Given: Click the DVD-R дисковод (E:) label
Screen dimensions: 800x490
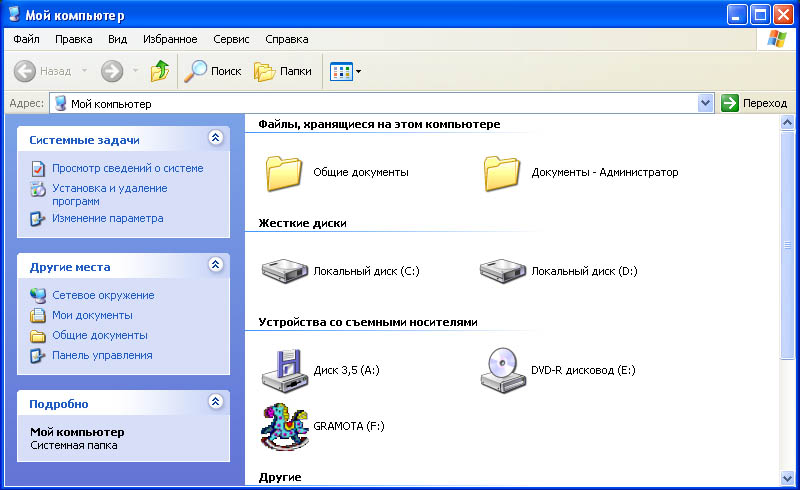Looking at the screenshot, I should coord(583,370).
